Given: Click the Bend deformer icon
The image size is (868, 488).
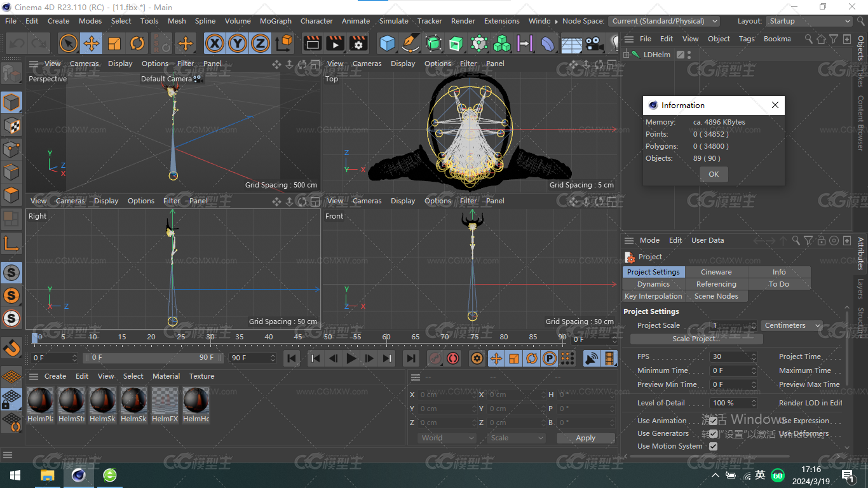Looking at the screenshot, I should tap(548, 43).
